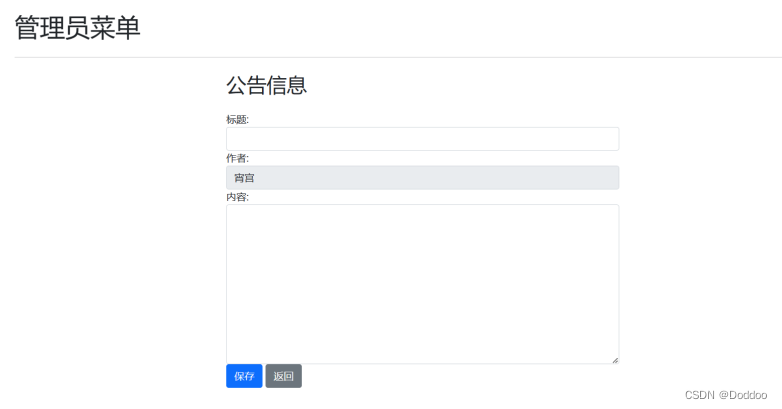This screenshot has width=782, height=409.
Task: Click the @Doddoo username watermark
Action: (743, 395)
